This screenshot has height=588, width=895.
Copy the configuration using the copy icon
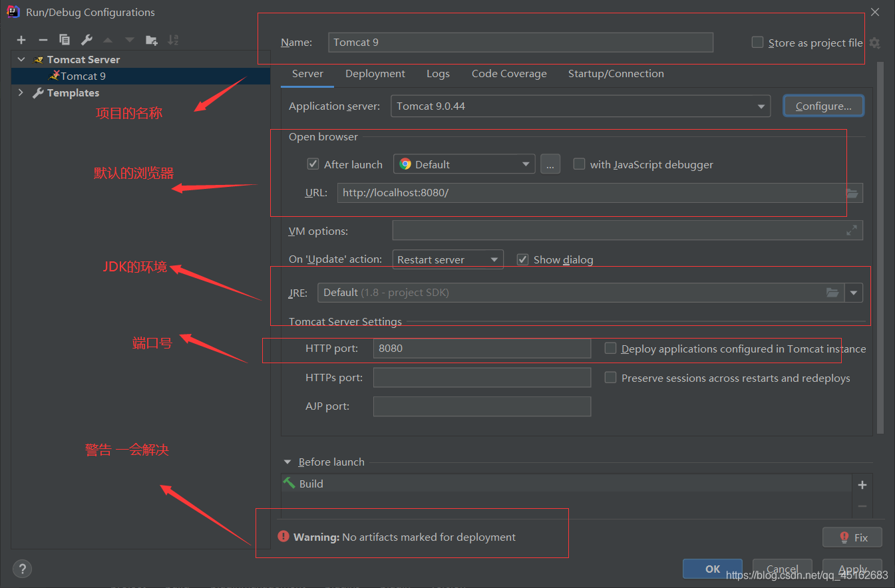pyautogui.click(x=65, y=40)
